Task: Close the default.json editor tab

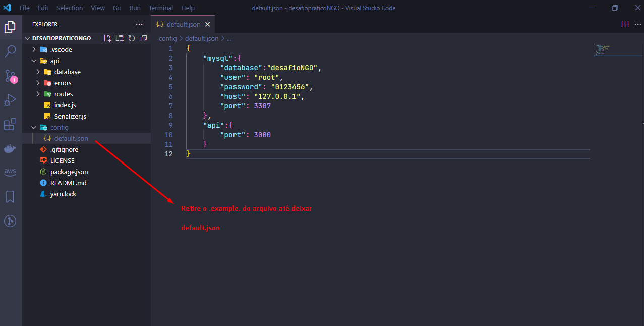Action: pos(207,24)
